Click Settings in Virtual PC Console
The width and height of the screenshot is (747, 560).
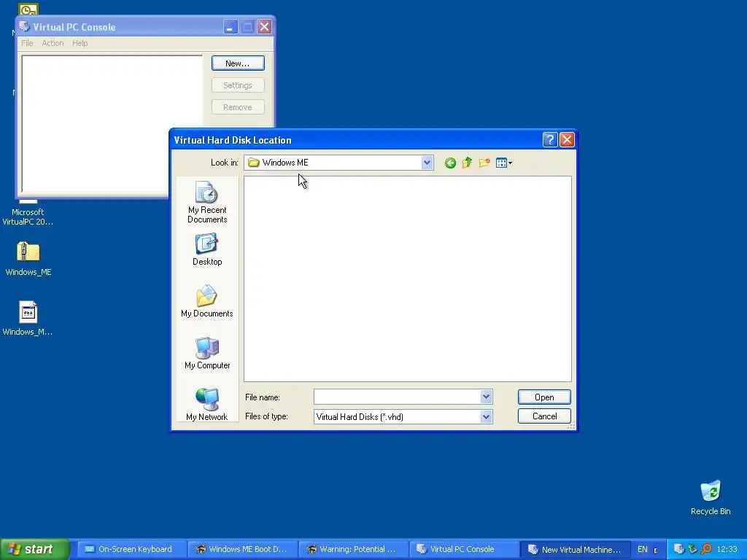click(238, 85)
